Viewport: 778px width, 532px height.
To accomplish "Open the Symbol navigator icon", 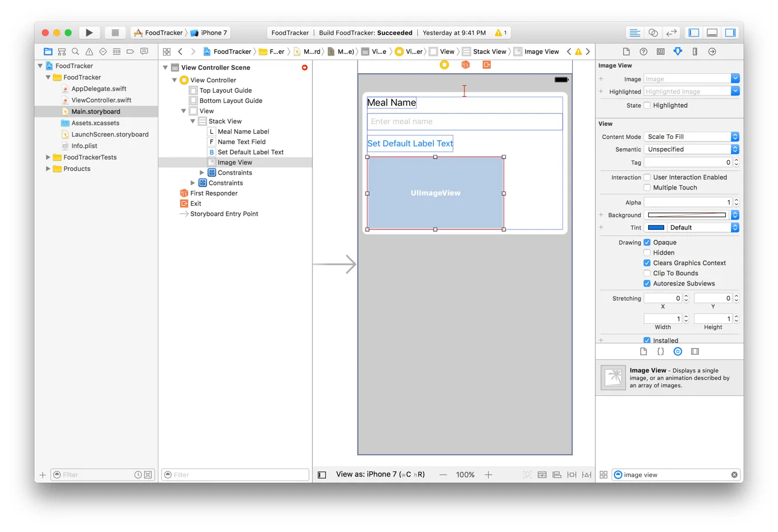I will 62,51.
